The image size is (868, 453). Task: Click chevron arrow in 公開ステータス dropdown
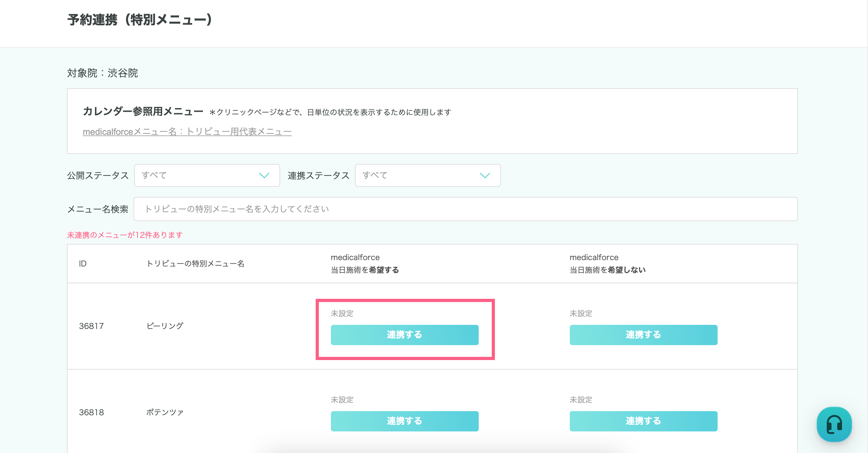264,175
